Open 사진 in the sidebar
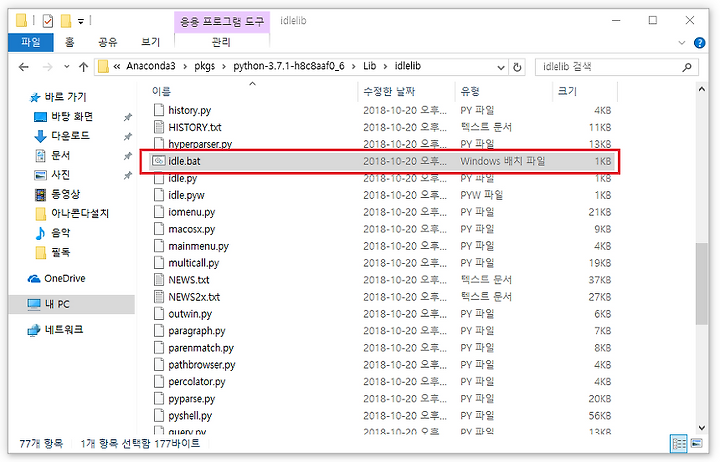This screenshot has width=720, height=462. (x=61, y=175)
